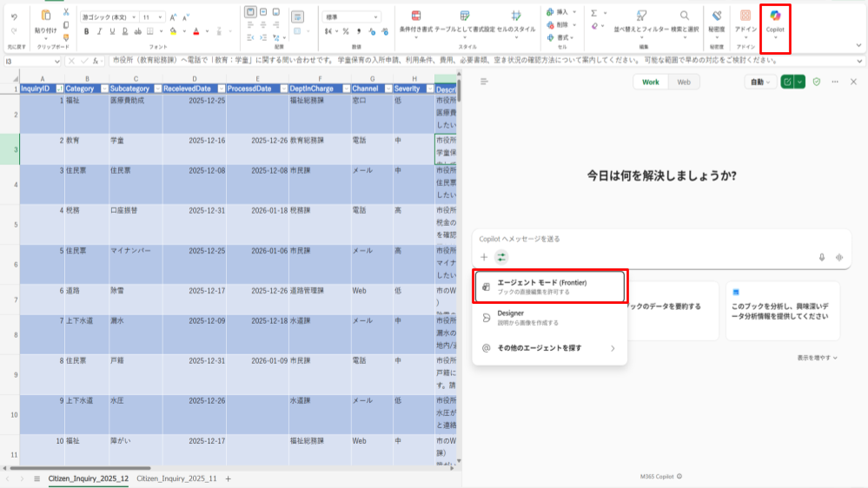868x488 pixels.
Task: Open the Category column filter dropdown
Action: pos(103,89)
